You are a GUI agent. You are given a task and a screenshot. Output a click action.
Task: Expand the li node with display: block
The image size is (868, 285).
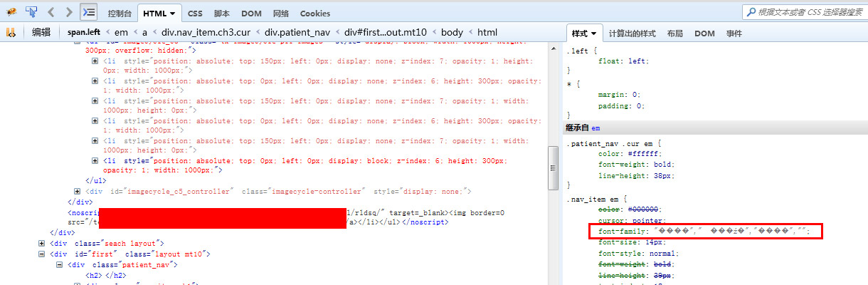(95, 161)
